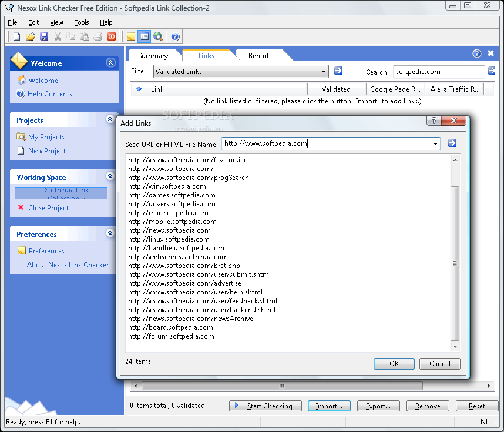The width and height of the screenshot is (504, 432).
Task: Click the Welcome house icon
Action: click(22, 80)
